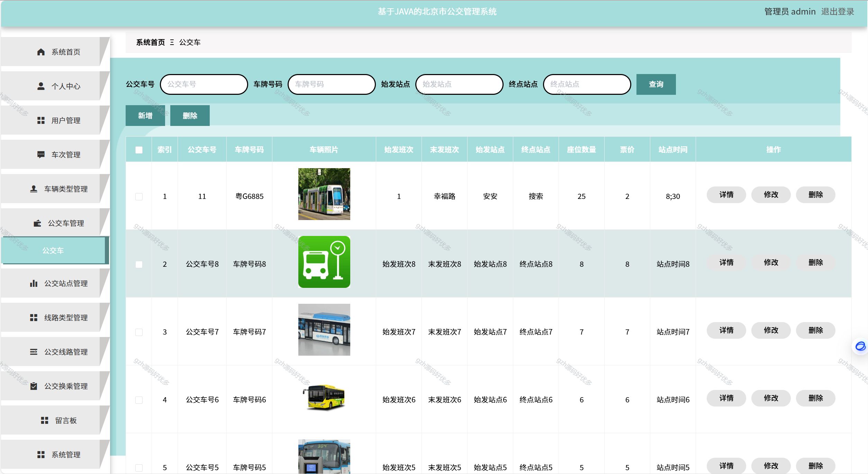Click the 车辆照片 column header
The image size is (868, 474).
(324, 149)
